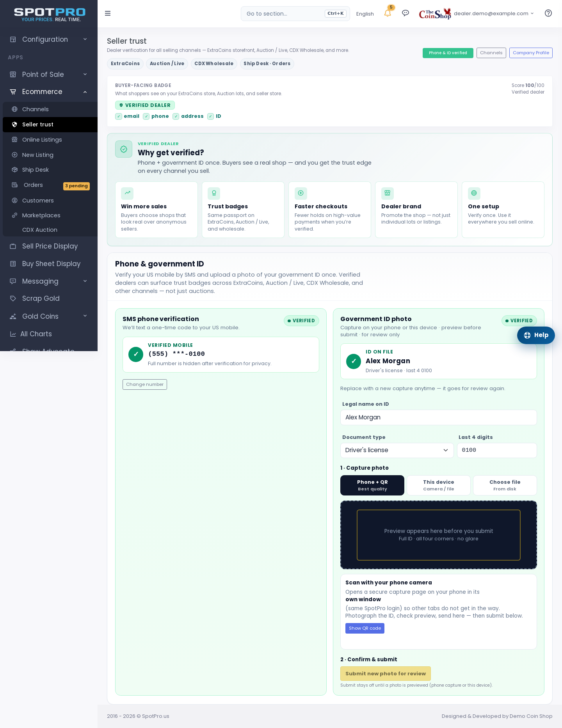Click the Phone & ID verified button
The image size is (562, 728).
[448, 53]
